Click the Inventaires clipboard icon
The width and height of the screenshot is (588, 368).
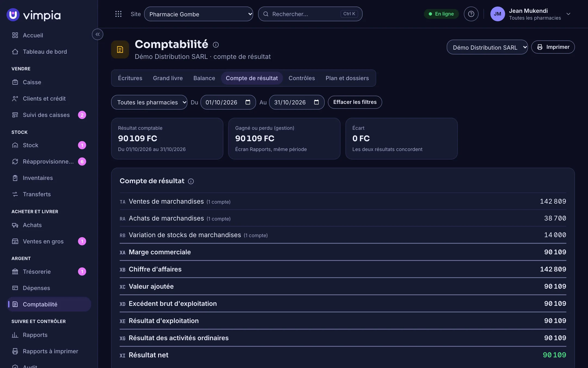15,178
